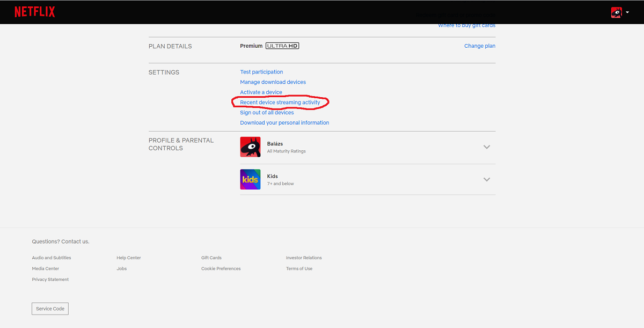The height and width of the screenshot is (328, 644).
Task: Click Cookie Preferences in footer
Action: 221,268
